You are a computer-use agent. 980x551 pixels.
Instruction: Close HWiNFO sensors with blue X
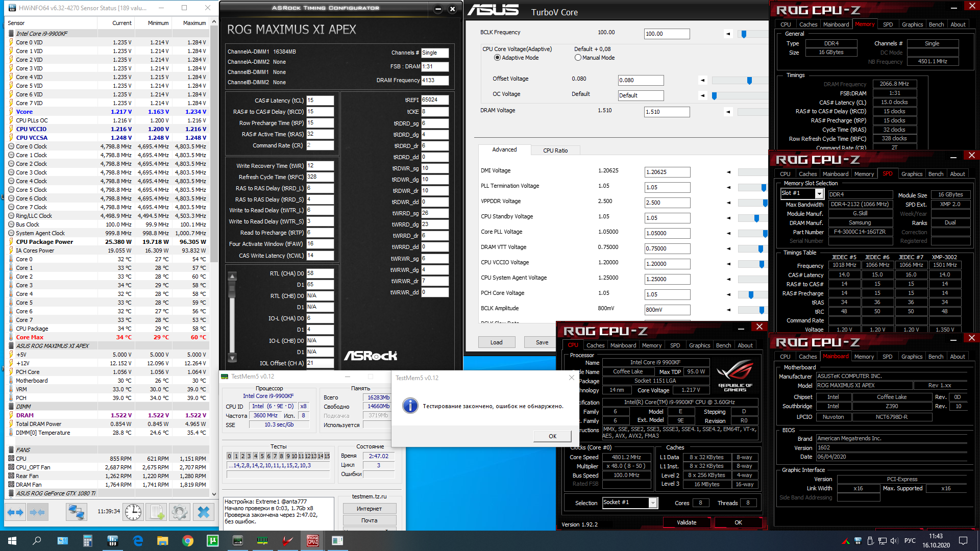(203, 512)
